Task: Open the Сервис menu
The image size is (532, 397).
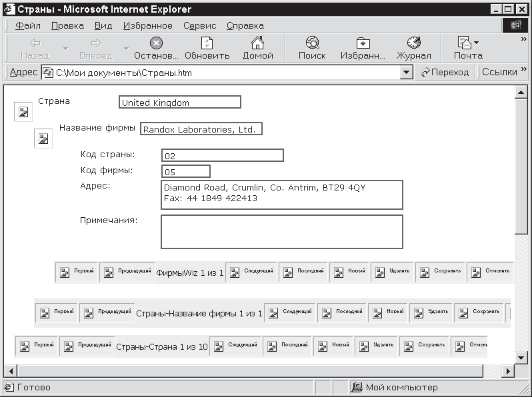Action: [x=199, y=25]
